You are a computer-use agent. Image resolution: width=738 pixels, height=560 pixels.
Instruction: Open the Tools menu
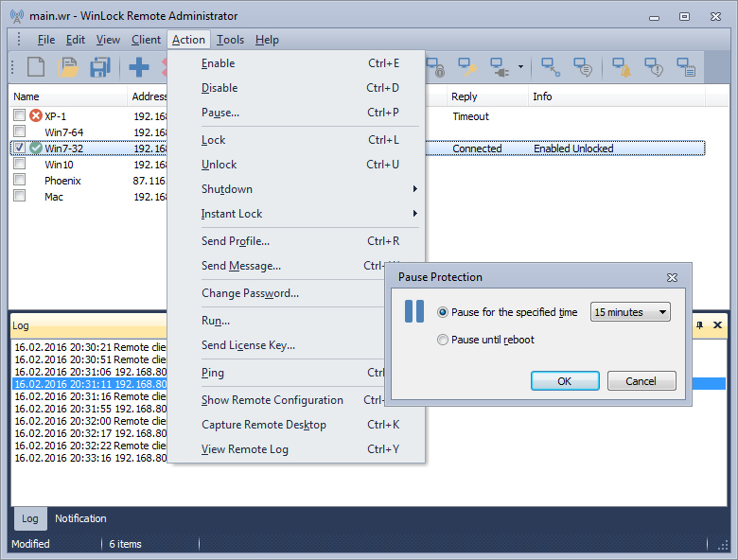coord(230,40)
